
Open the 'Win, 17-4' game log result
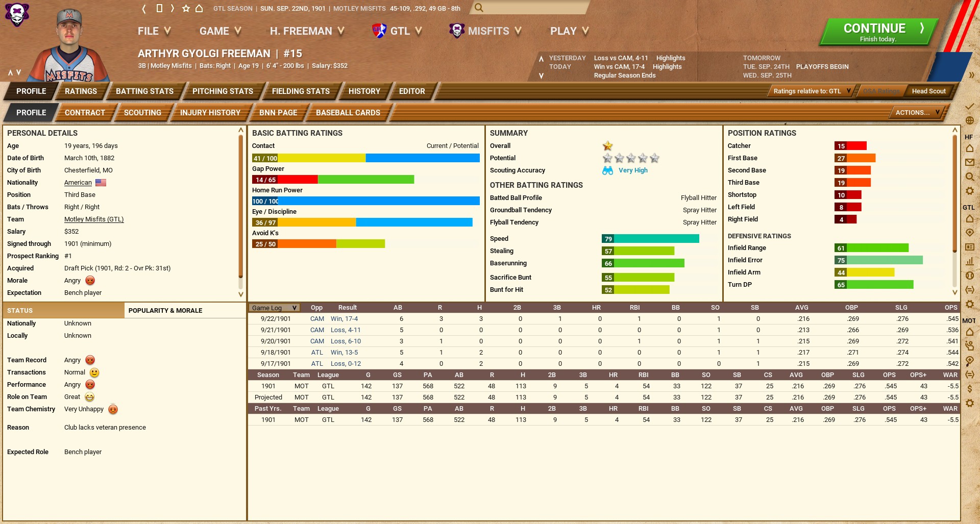pyautogui.click(x=345, y=319)
